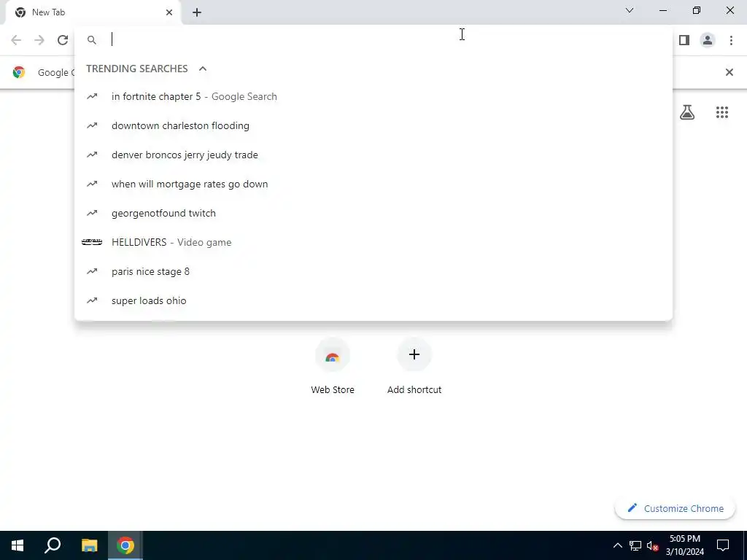
Task: Select 'paris nice stage 8' suggestion
Action: click(x=373, y=271)
